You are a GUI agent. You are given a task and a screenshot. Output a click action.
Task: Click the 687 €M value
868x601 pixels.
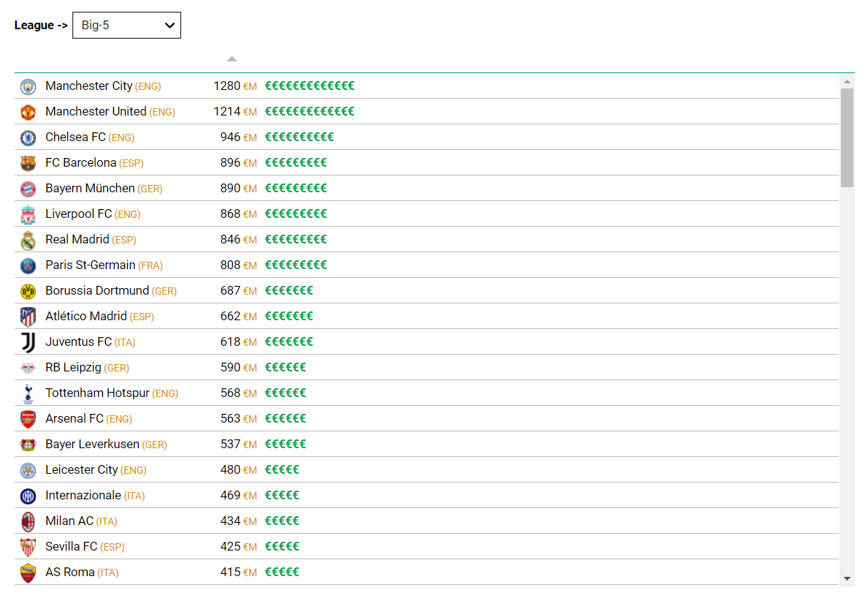pyautogui.click(x=239, y=290)
